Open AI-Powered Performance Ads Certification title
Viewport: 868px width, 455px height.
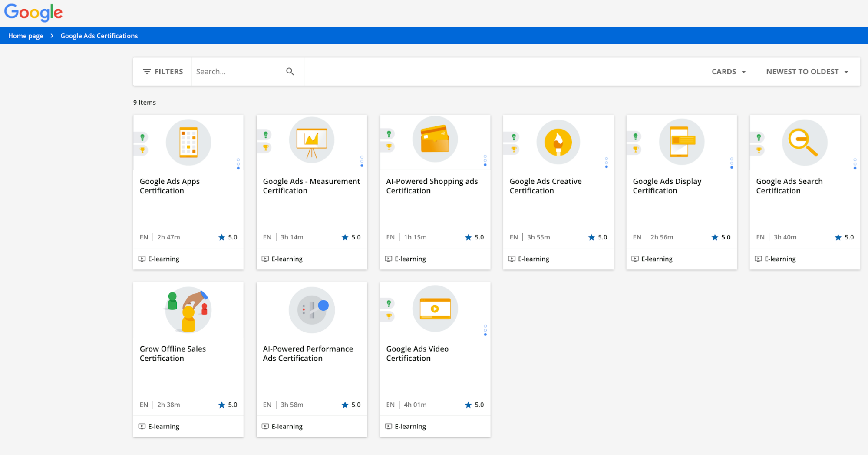point(308,353)
